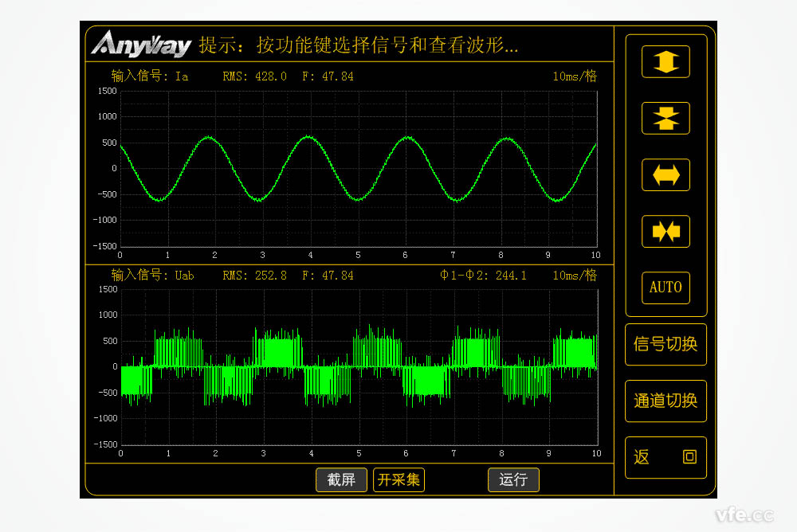The height and width of the screenshot is (532, 797).
Task: Enable acquisition with the 开采集 control
Action: point(398,480)
